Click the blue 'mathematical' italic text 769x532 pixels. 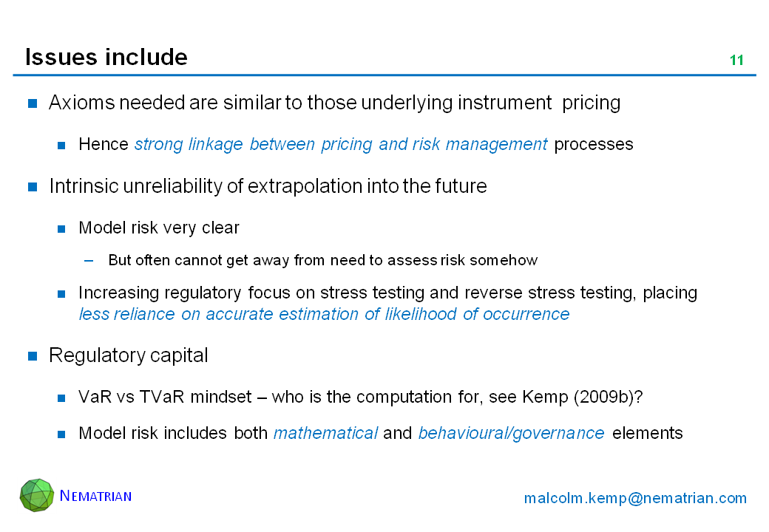tap(325, 433)
